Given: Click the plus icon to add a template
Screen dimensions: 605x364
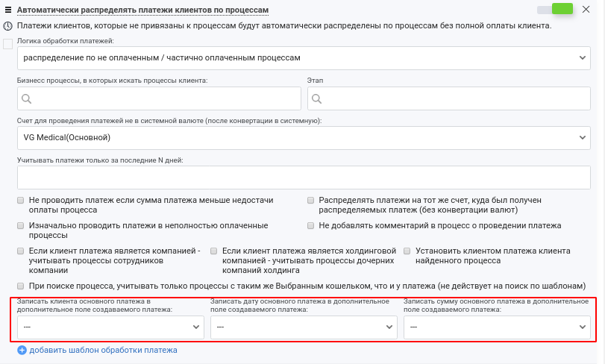Looking at the screenshot, I should point(22,350).
